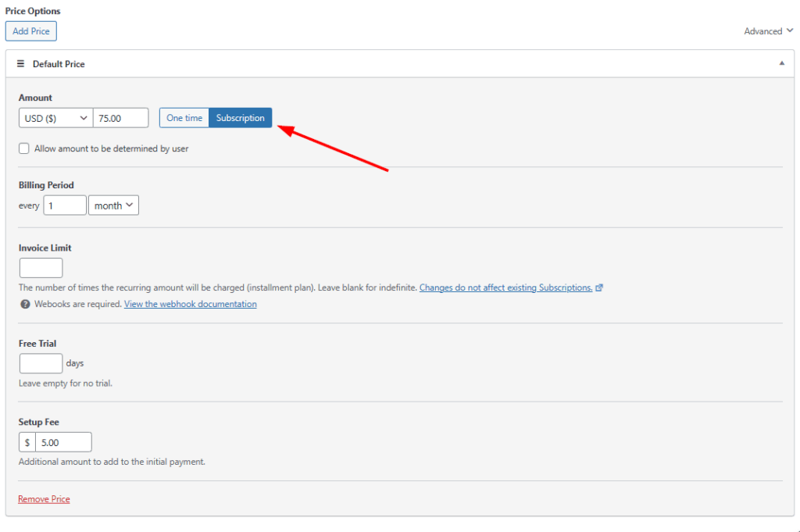Select the Subscription payment option

click(241, 118)
